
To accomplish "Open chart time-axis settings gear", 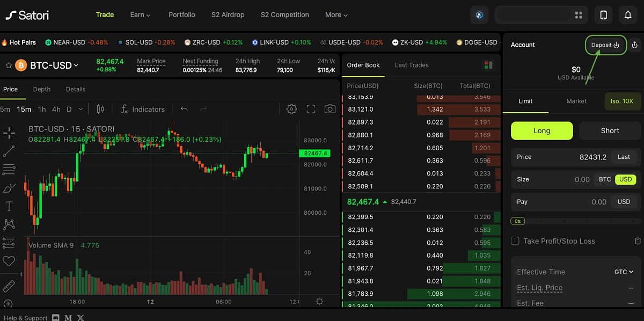I will point(319,302).
